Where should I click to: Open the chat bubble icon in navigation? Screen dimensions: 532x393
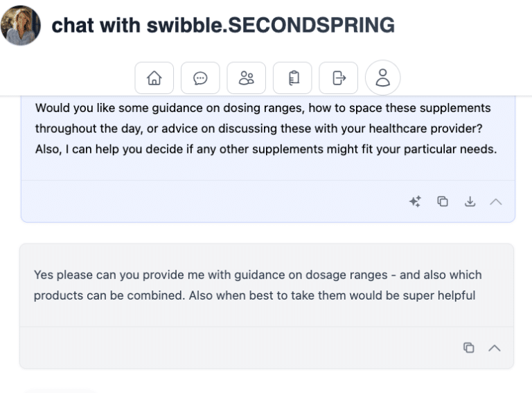pyautogui.click(x=200, y=78)
